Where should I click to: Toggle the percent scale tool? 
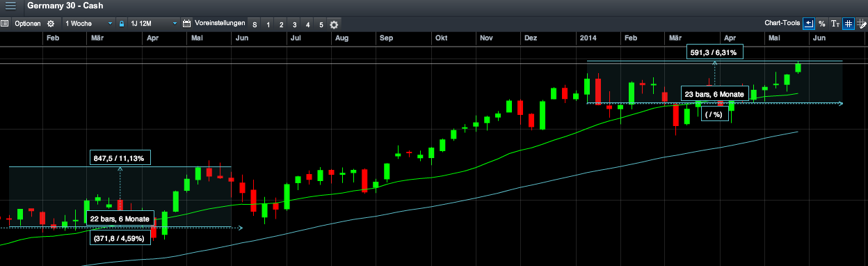click(x=821, y=24)
